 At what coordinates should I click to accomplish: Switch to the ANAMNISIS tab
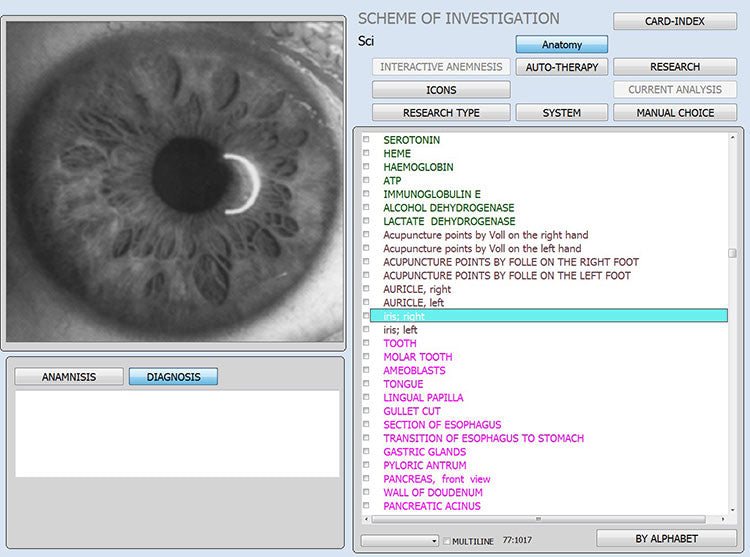tap(69, 377)
